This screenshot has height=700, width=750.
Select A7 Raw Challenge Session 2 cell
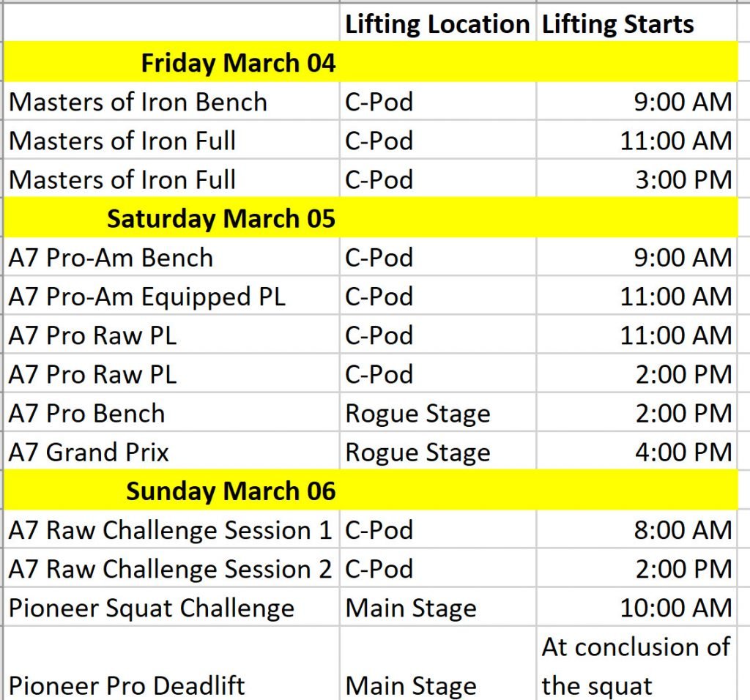(x=171, y=568)
